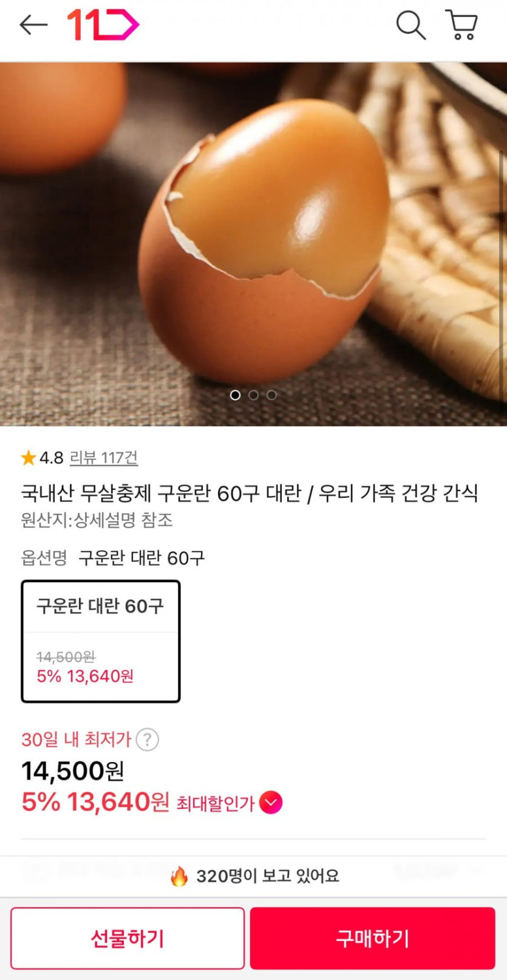Tap the fire icon beside viewer count
Image resolution: width=507 pixels, height=980 pixels.
click(x=179, y=876)
